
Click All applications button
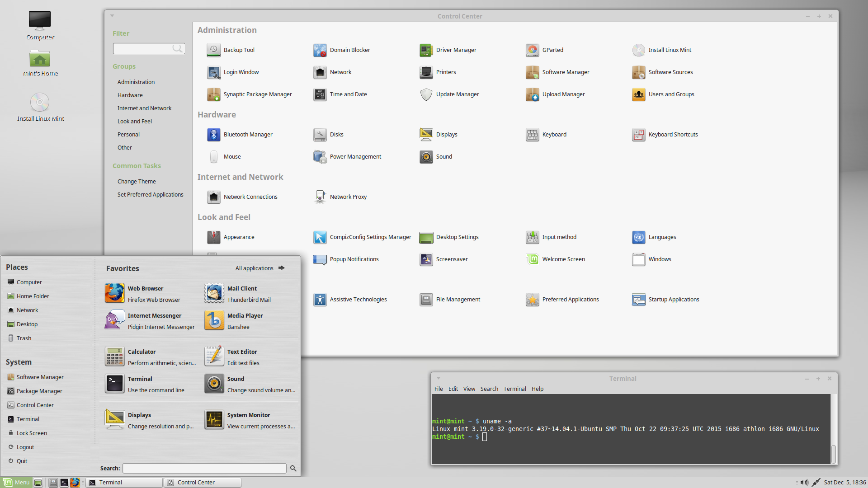tap(260, 267)
